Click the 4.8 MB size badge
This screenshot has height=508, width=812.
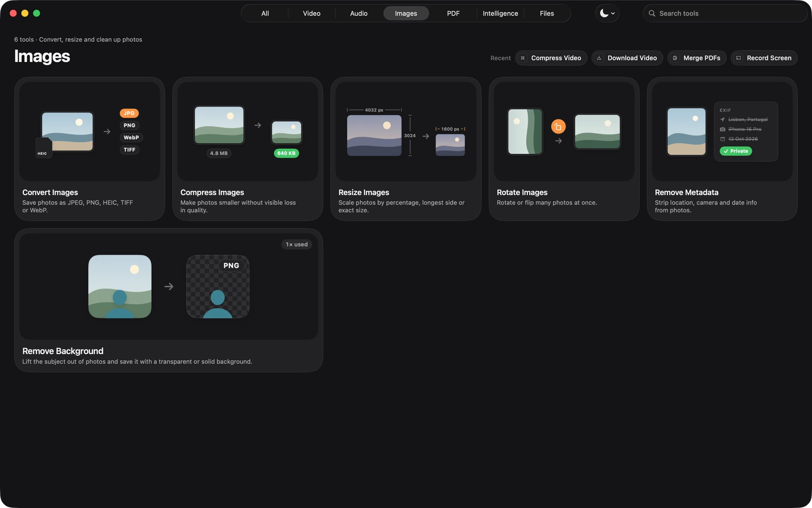(x=219, y=153)
